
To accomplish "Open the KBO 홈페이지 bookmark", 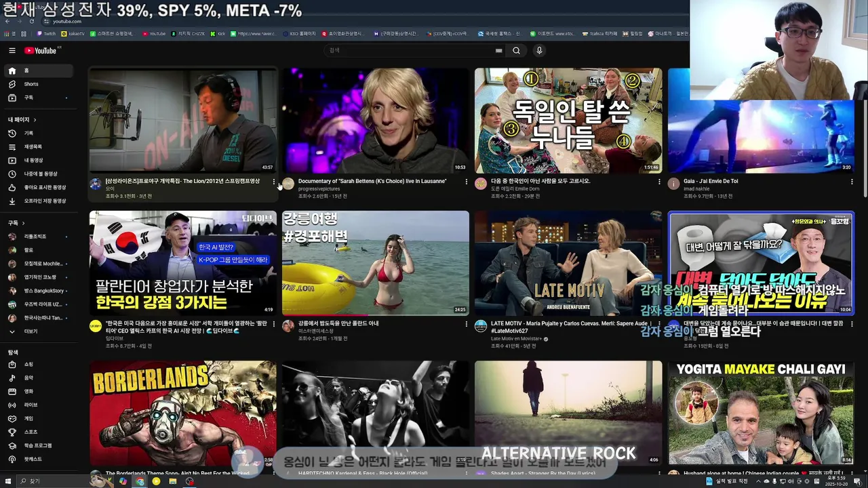I will (300, 33).
